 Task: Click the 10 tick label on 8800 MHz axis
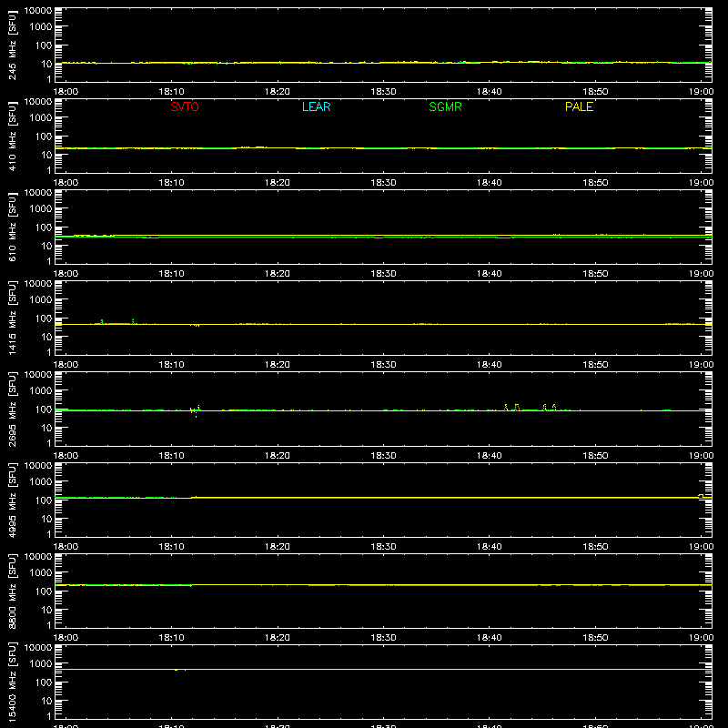click(x=46, y=610)
